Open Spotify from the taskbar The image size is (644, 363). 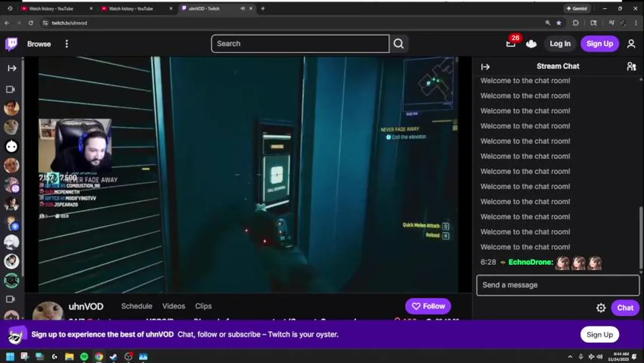pyautogui.click(x=84, y=356)
